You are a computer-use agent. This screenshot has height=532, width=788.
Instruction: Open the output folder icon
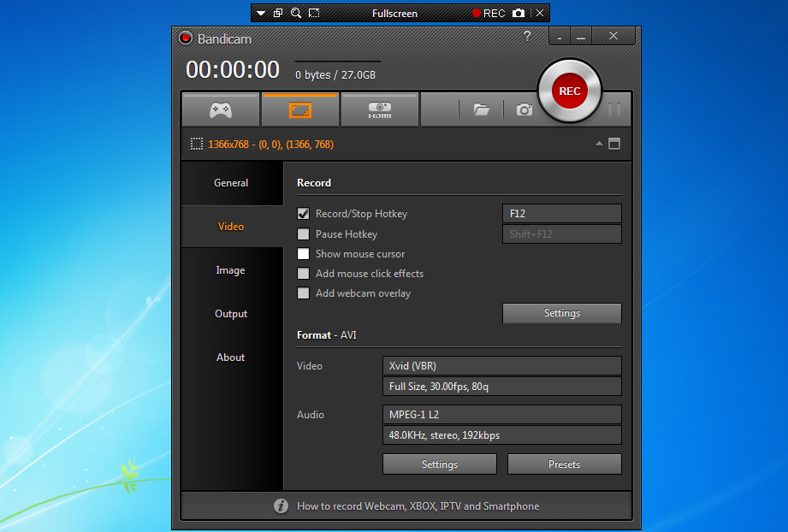(x=482, y=109)
